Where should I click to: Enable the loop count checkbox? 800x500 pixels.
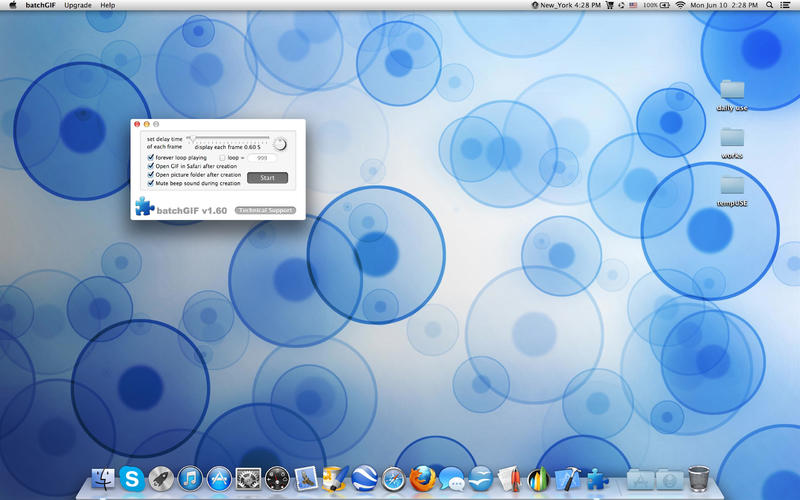coord(222,157)
